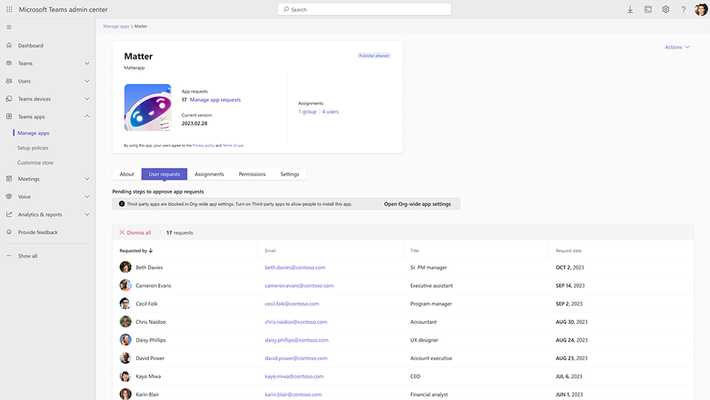Screen dimensions: 710x400
Task: Expand the Users sidebar section
Action: point(87,81)
